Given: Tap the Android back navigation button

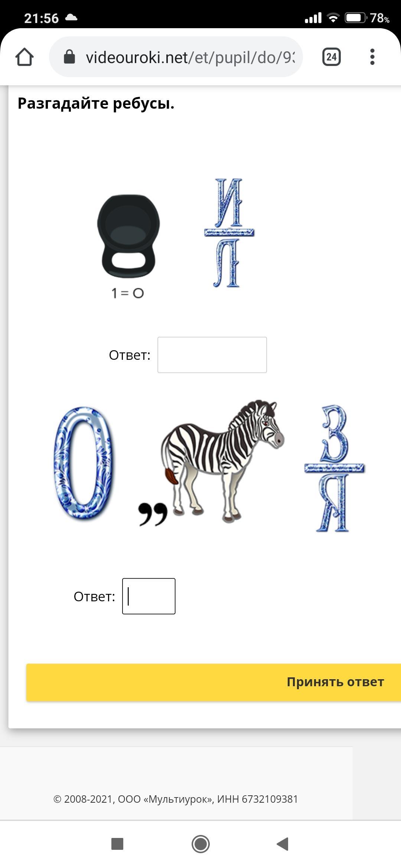Looking at the screenshot, I should pyautogui.click(x=283, y=844).
